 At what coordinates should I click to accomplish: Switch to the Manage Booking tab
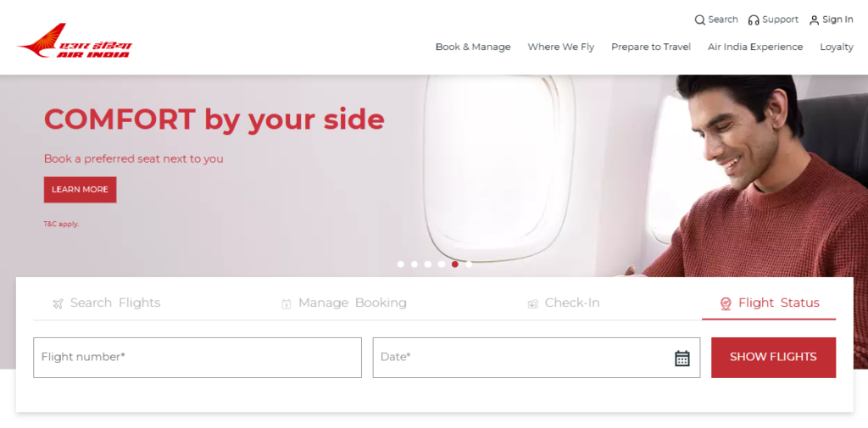(344, 303)
